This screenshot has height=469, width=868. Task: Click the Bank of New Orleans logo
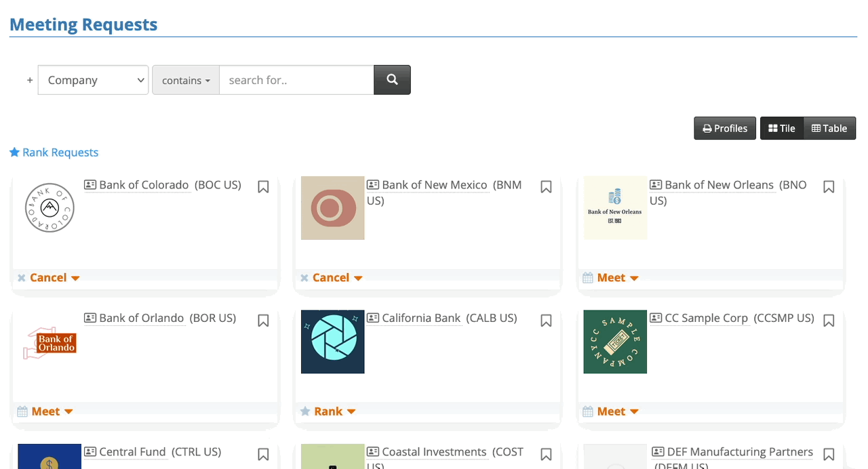click(x=615, y=208)
